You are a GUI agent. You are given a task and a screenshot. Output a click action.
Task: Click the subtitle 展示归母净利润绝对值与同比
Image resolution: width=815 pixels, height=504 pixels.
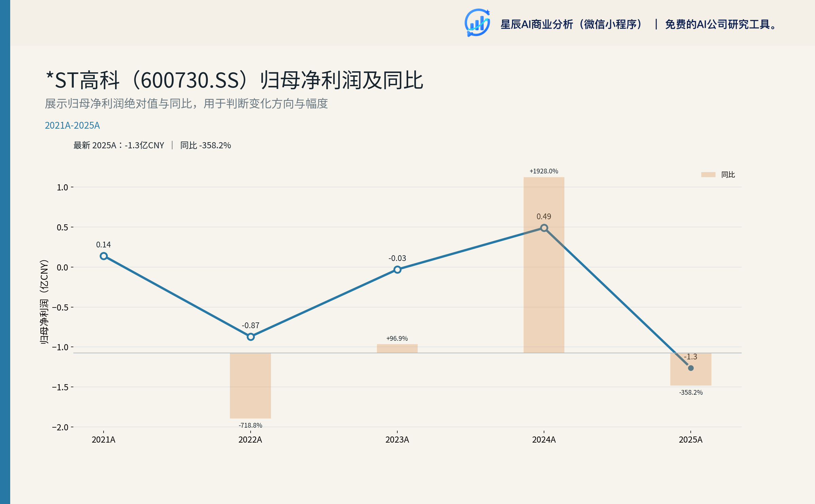pos(119,104)
